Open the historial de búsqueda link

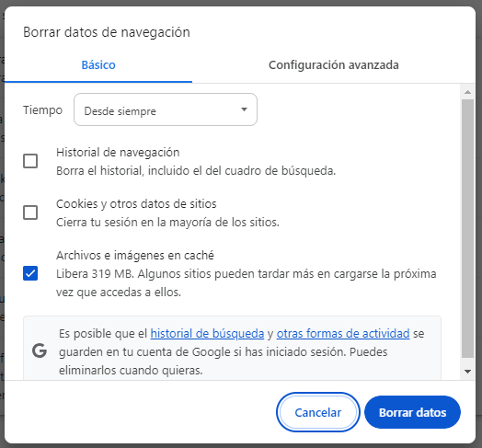pos(207,334)
